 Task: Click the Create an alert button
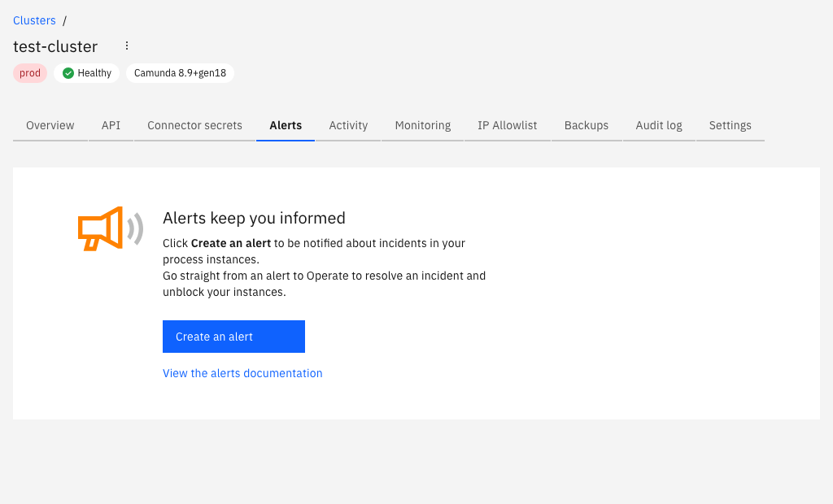pos(233,337)
